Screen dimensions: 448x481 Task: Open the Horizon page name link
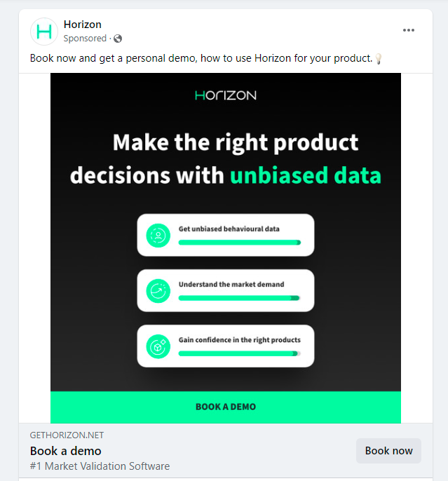83,25
